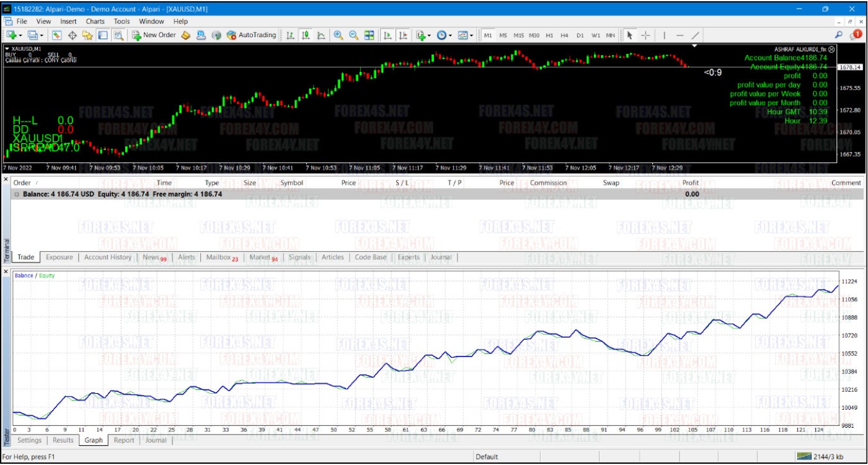
Task: Switch chart to line chart style
Action: click(x=321, y=35)
